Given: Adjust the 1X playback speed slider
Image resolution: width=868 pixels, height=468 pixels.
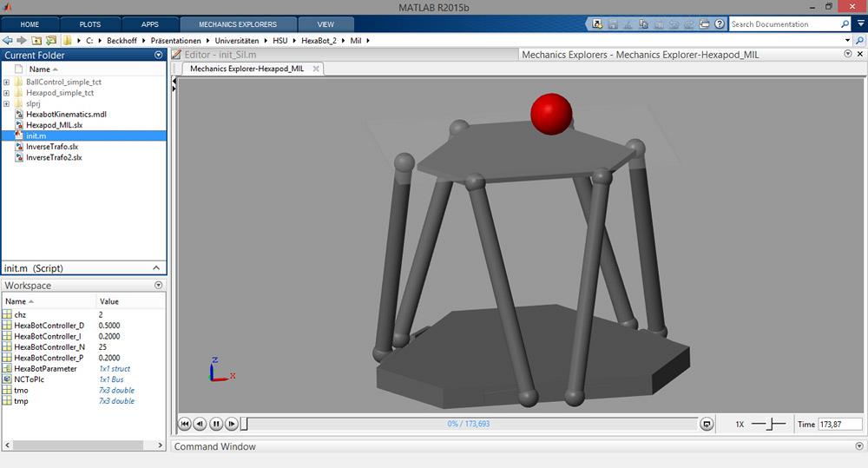Looking at the screenshot, I should pyautogui.click(x=768, y=424).
